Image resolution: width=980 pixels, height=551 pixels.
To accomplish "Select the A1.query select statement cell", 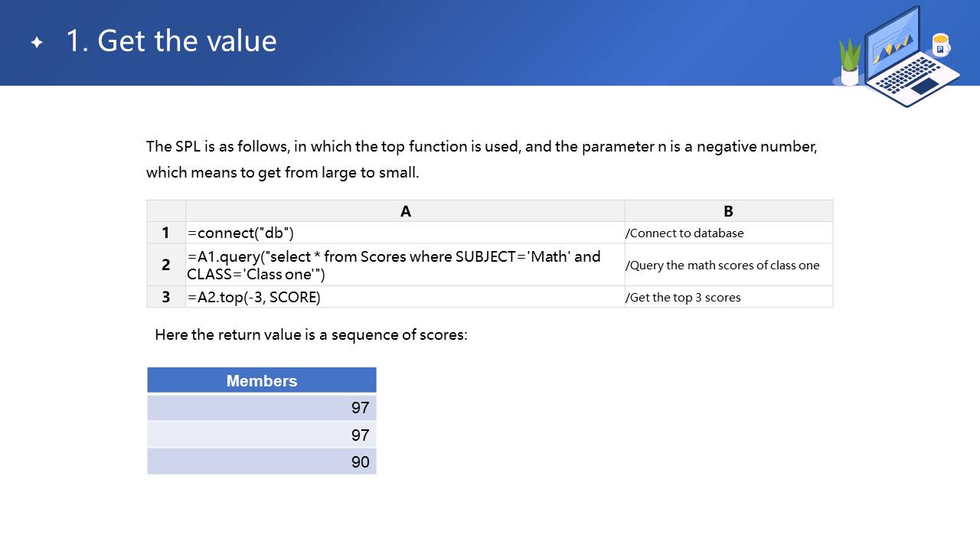I will click(405, 265).
